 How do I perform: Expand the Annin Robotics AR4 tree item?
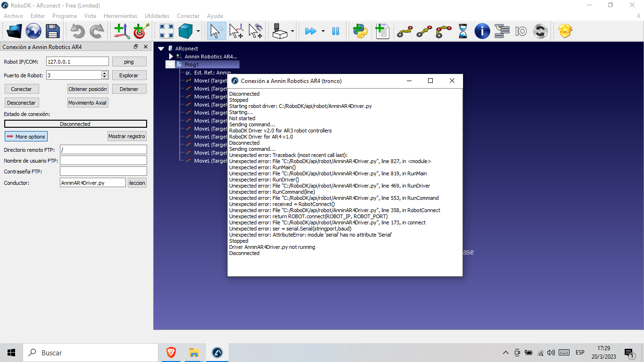tap(171, 57)
